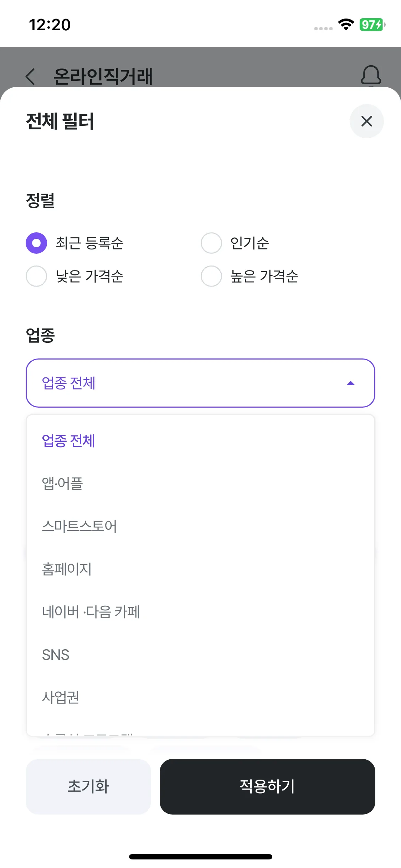Close the 전체 필터 sheet with X
Image resolution: width=401 pixels, height=868 pixels.
(x=366, y=121)
